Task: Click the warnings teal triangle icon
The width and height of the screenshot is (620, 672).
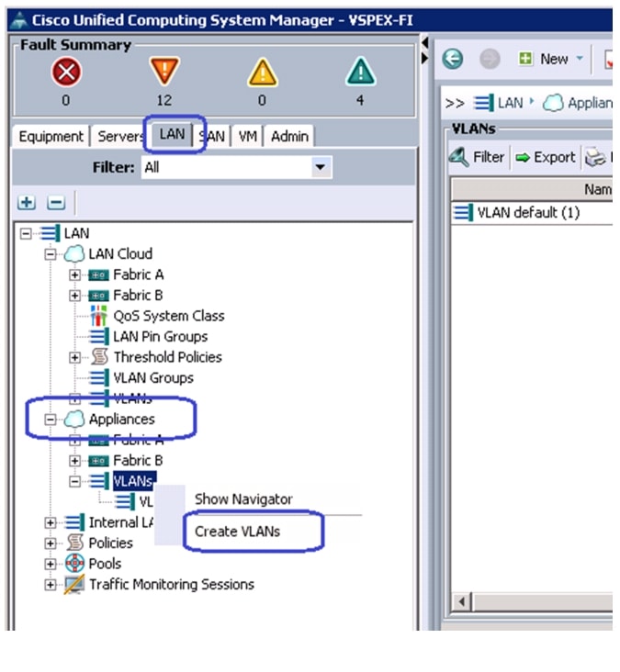Action: (x=360, y=72)
